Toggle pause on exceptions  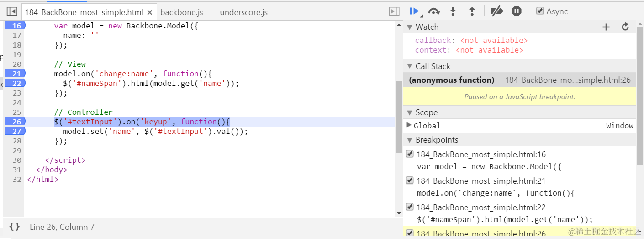517,11
